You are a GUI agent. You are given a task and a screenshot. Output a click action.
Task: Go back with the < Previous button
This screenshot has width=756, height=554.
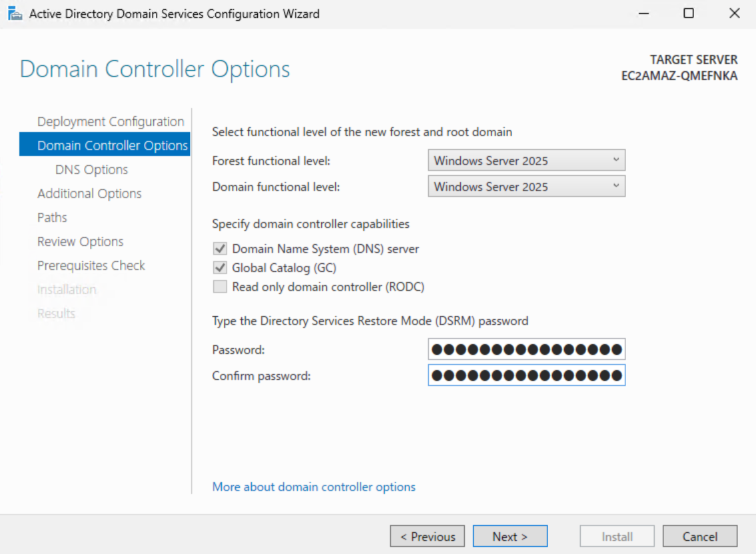[x=427, y=537]
